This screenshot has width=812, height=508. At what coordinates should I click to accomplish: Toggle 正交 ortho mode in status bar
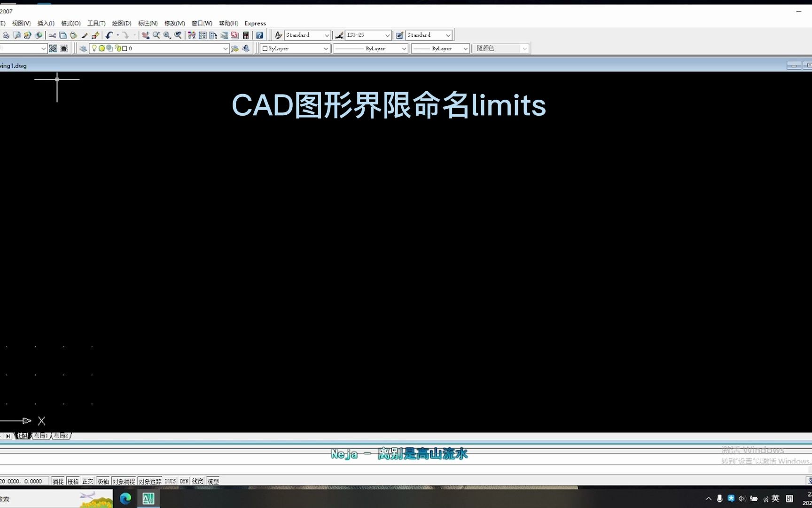point(88,481)
